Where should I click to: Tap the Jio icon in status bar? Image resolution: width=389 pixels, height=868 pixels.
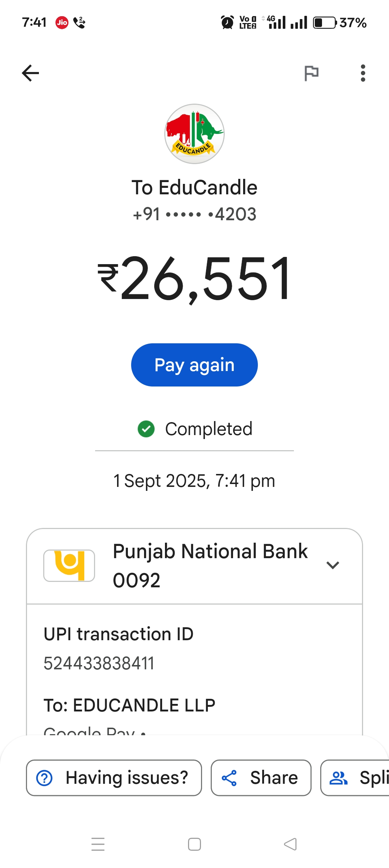[62, 23]
